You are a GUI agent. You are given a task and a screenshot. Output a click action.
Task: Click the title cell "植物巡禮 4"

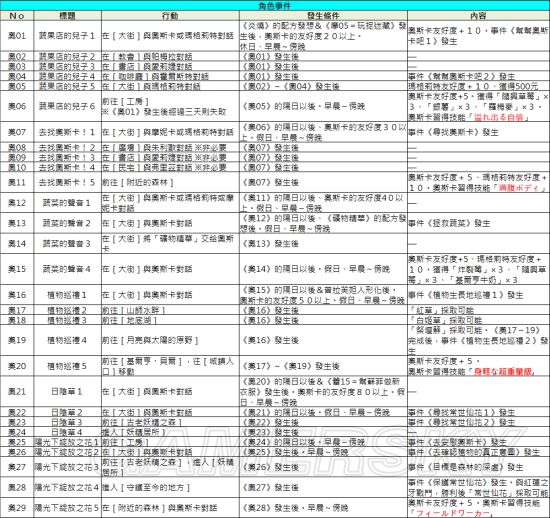coord(67,340)
